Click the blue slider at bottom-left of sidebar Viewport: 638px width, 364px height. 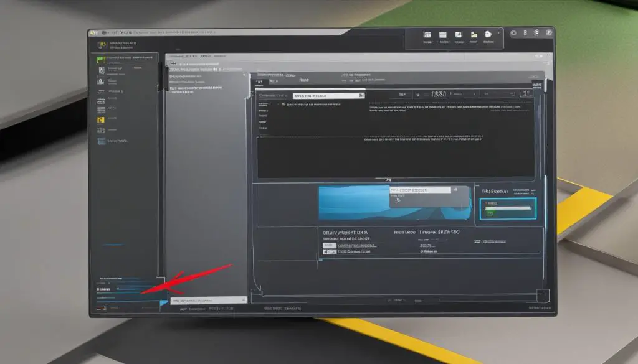[x=125, y=289]
